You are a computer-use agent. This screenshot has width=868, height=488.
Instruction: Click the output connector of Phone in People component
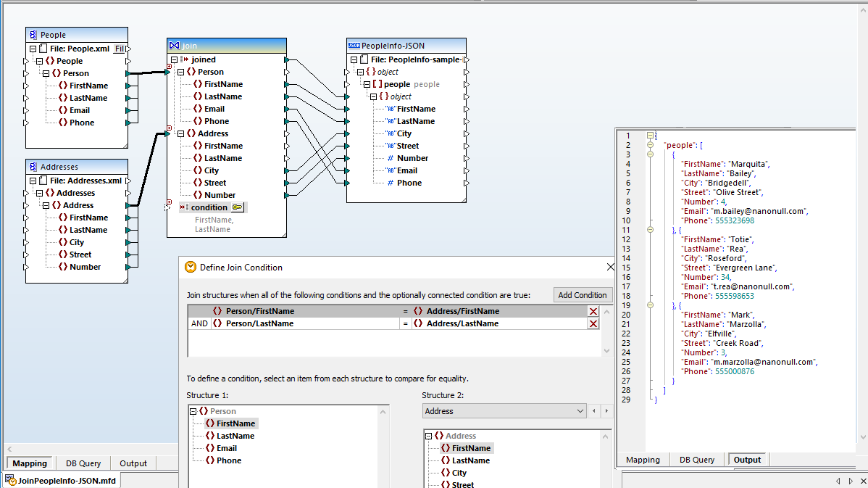(x=128, y=122)
